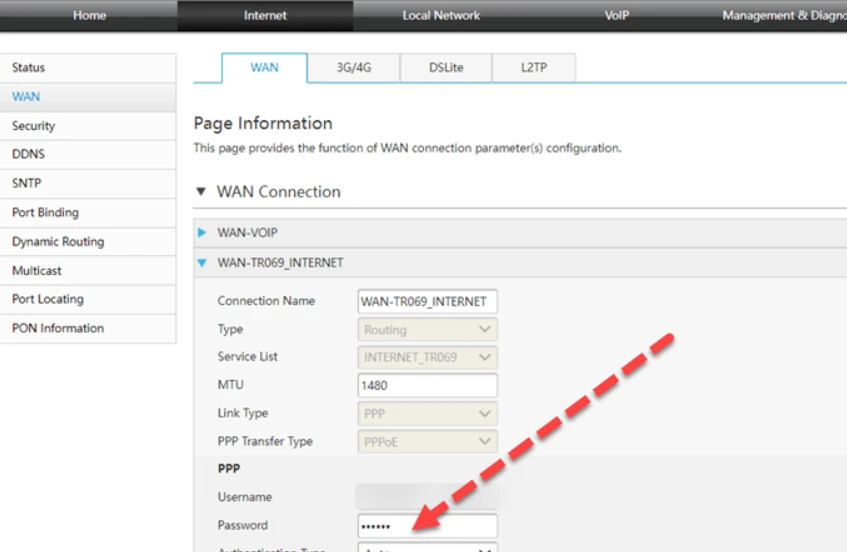Click the Link Type label

click(243, 413)
